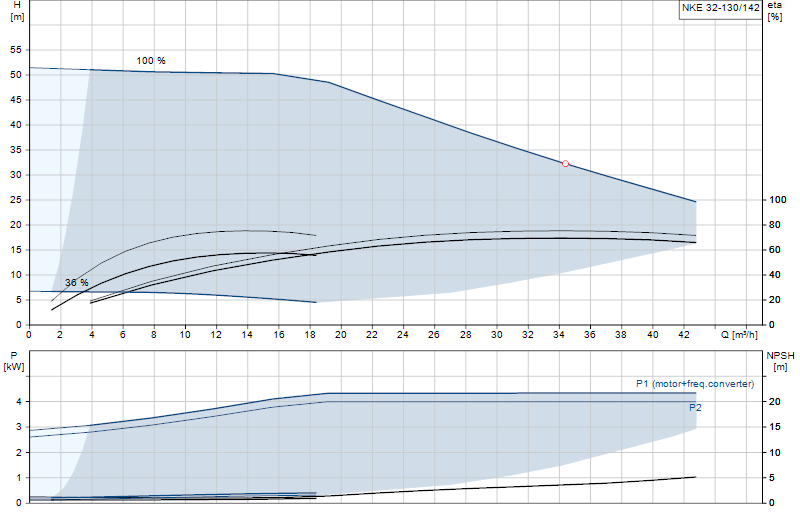The image size is (800, 520).
Task: Click the eta [%] axis label
Action: (774, 11)
